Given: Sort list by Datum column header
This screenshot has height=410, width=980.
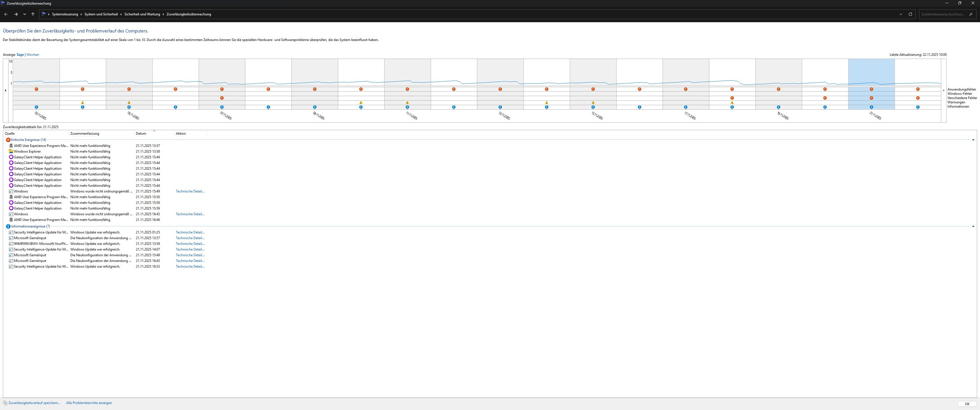Looking at the screenshot, I should point(141,134).
